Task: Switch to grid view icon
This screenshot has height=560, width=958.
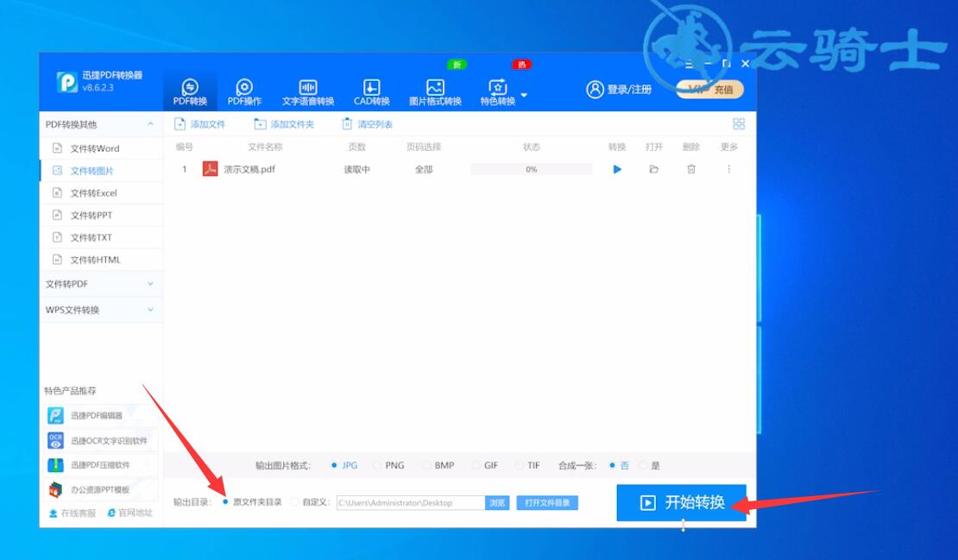Action: [739, 124]
